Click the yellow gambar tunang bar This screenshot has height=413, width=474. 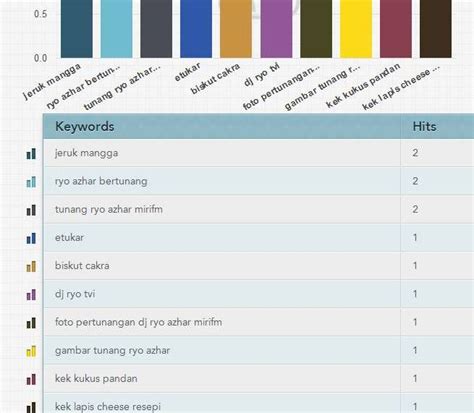[356, 29]
